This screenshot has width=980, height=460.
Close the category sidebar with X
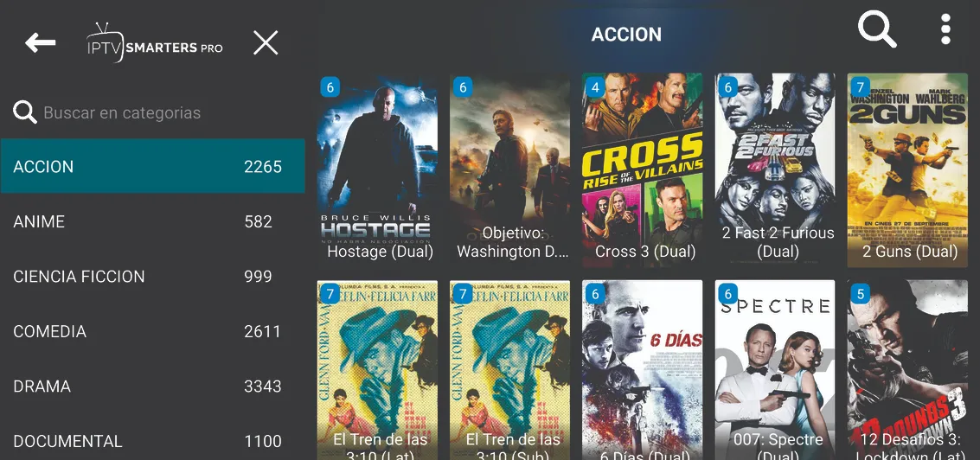(x=266, y=43)
